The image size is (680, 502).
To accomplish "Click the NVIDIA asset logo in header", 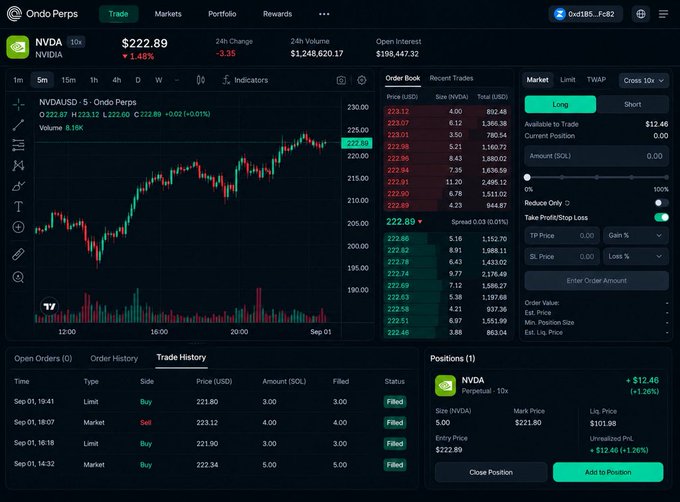I will [x=18, y=47].
